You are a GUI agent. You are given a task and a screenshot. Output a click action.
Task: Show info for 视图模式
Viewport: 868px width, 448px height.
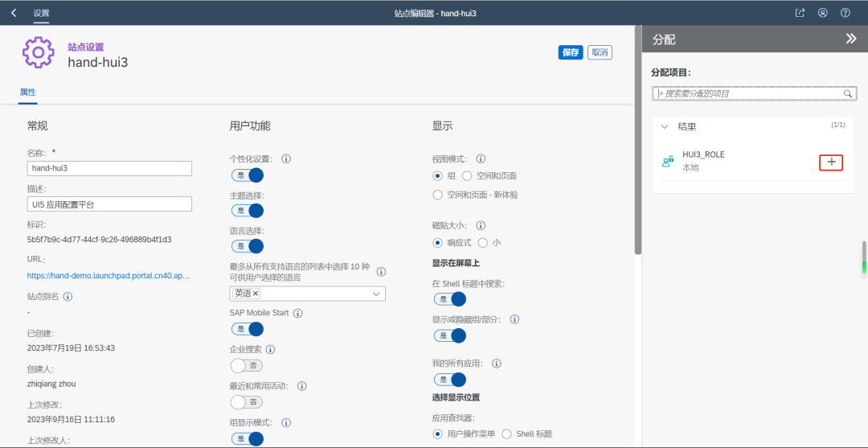481,158
